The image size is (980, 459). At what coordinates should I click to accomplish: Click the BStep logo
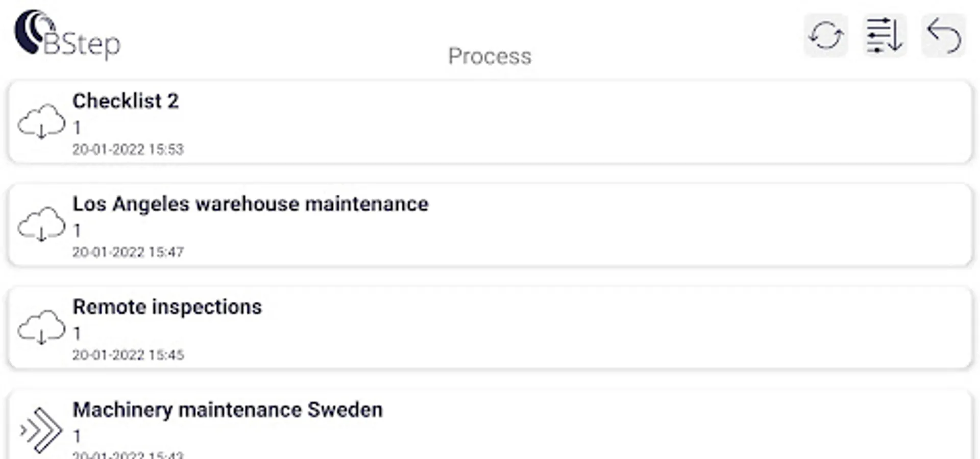(67, 35)
